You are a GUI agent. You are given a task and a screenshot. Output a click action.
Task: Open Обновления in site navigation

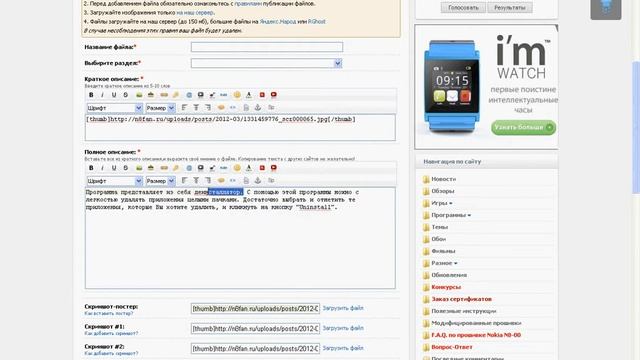pyautogui.click(x=449, y=275)
